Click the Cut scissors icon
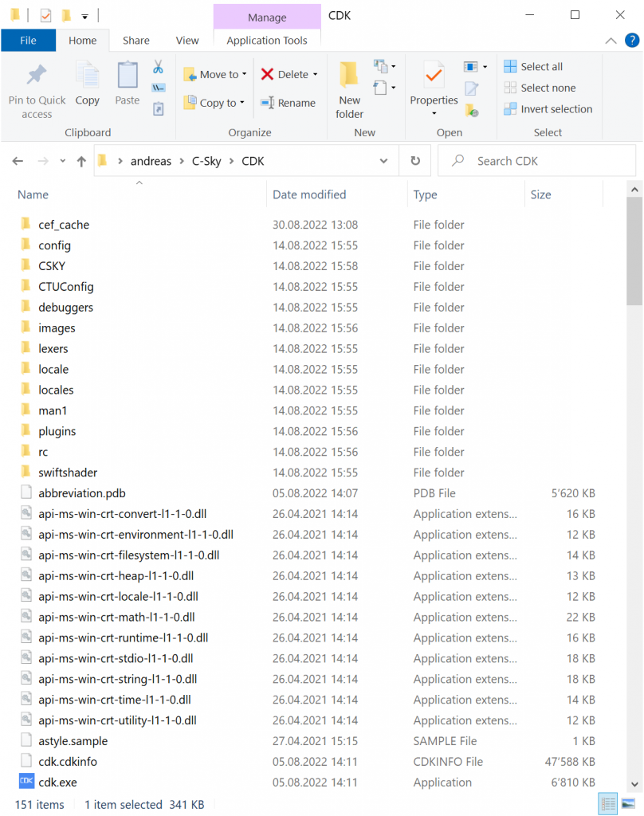The height and width of the screenshot is (816, 644). click(x=159, y=67)
